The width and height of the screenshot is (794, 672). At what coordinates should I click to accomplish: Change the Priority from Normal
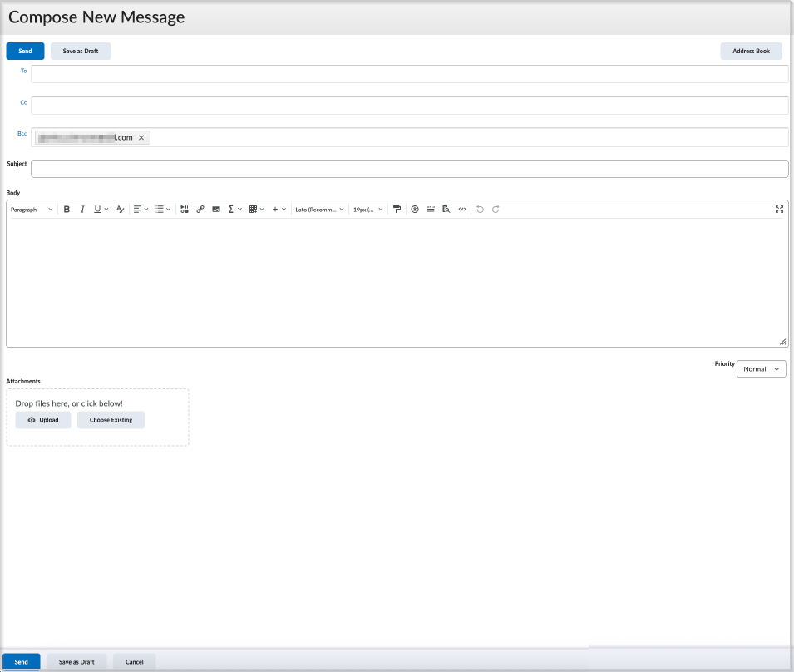click(761, 368)
